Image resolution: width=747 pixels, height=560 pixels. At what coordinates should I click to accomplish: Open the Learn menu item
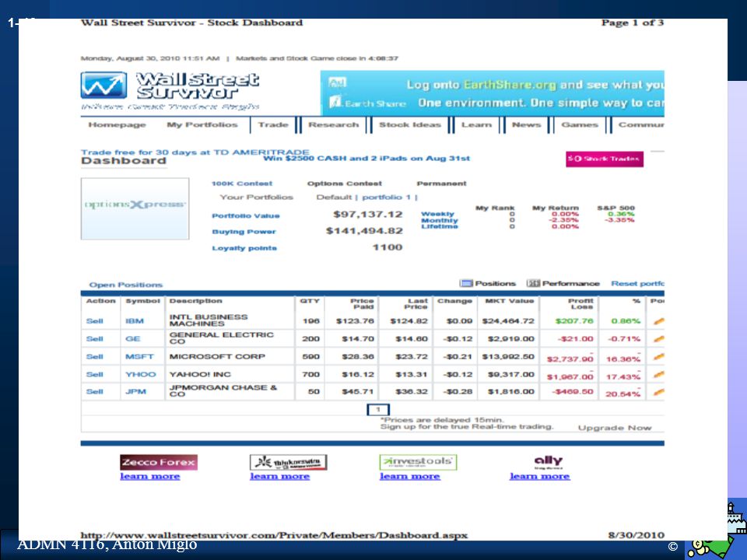(476, 124)
